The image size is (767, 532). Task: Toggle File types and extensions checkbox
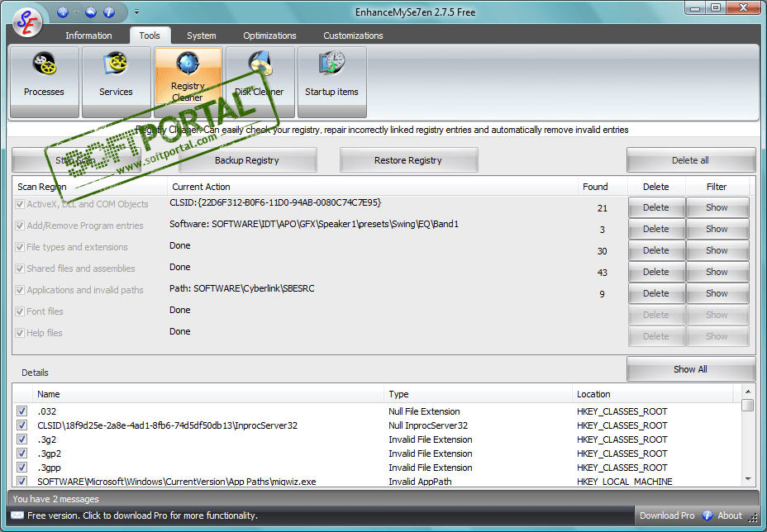[20, 247]
